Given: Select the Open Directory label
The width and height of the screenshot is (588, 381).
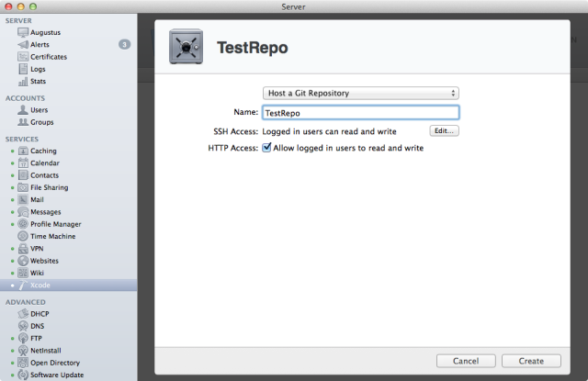Looking at the screenshot, I should click(x=55, y=363).
